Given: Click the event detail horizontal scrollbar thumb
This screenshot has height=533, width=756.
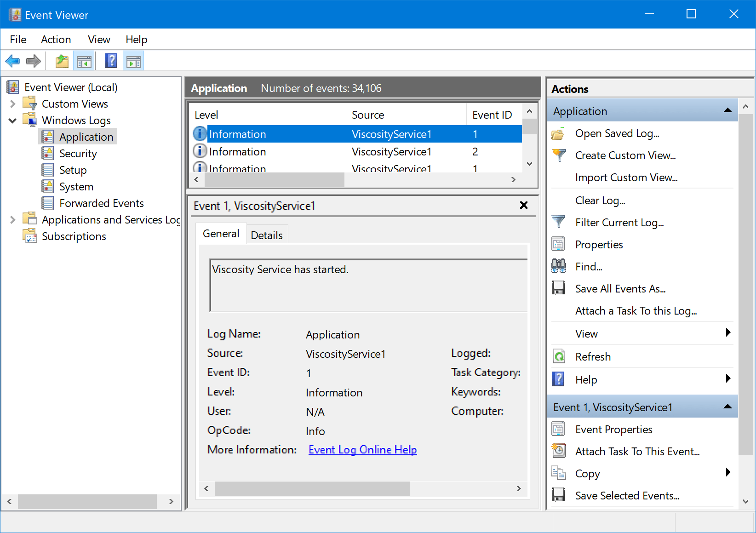Looking at the screenshot, I should 312,488.
